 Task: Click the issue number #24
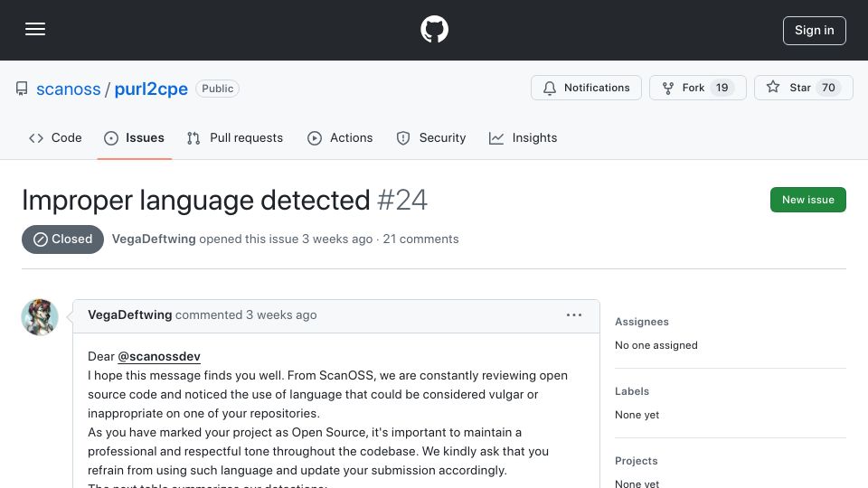401,200
